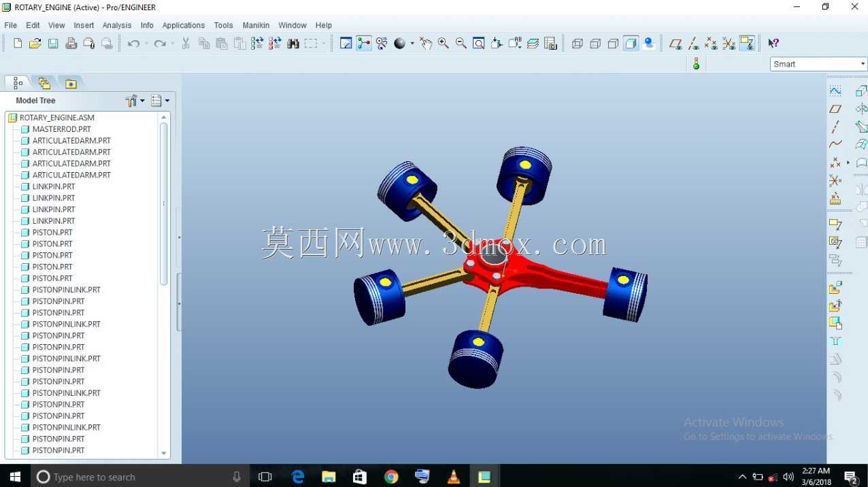Click the Paste icon
This screenshot has height=487, width=868.
222,44
